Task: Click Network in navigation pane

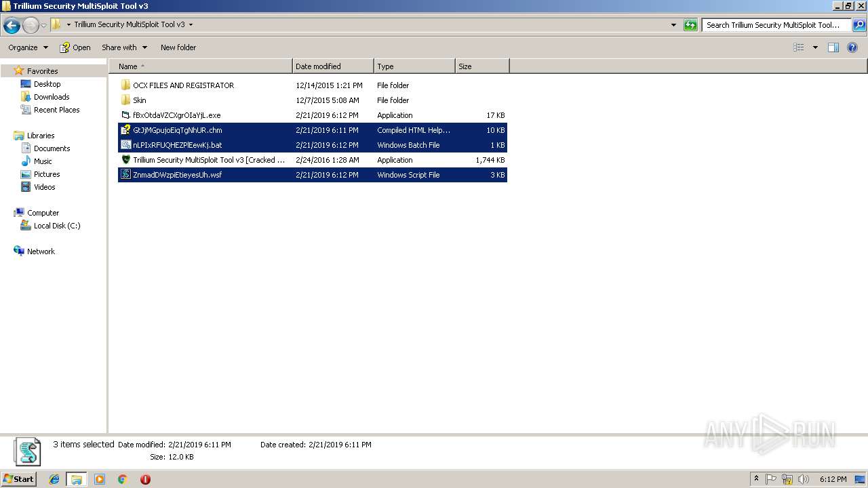Action: (x=41, y=251)
